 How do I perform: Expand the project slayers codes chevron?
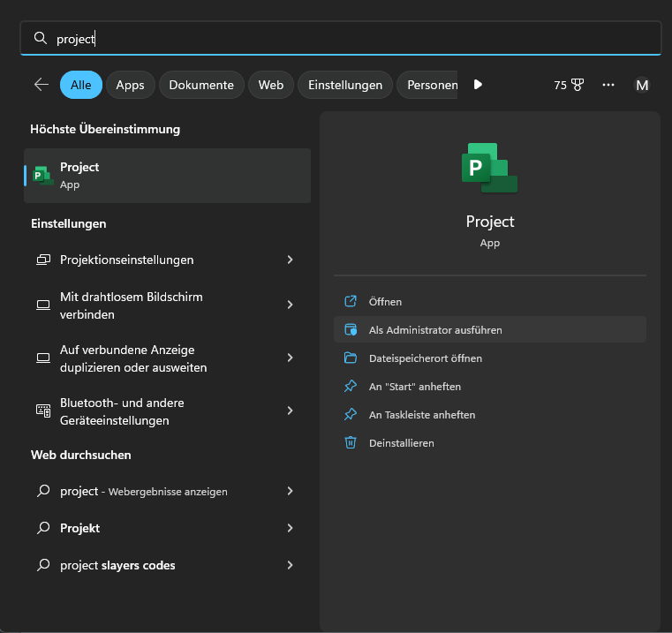pyautogui.click(x=291, y=565)
